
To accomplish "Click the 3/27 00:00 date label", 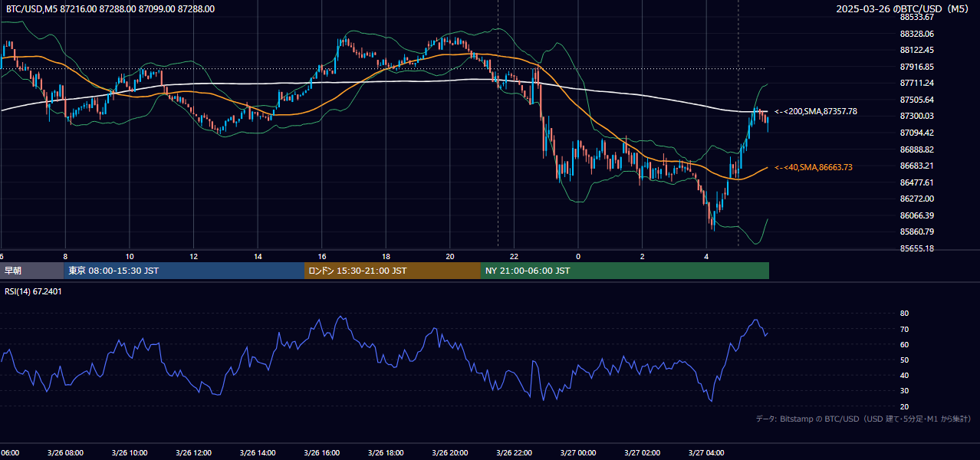I will [578, 453].
